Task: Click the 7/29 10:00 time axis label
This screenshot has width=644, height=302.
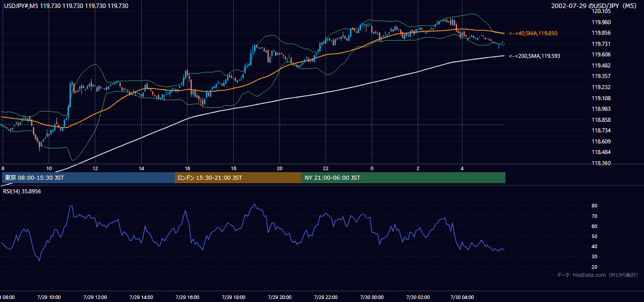Action: [49, 297]
